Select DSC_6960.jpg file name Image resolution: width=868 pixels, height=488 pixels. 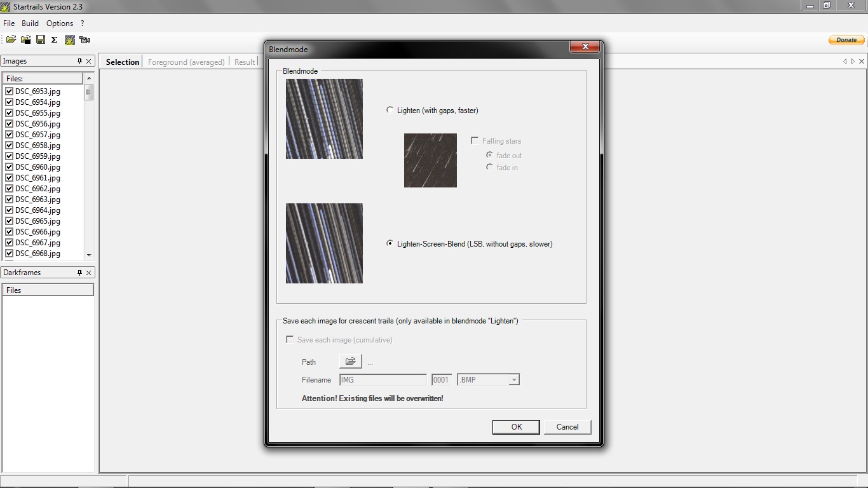[37, 167]
